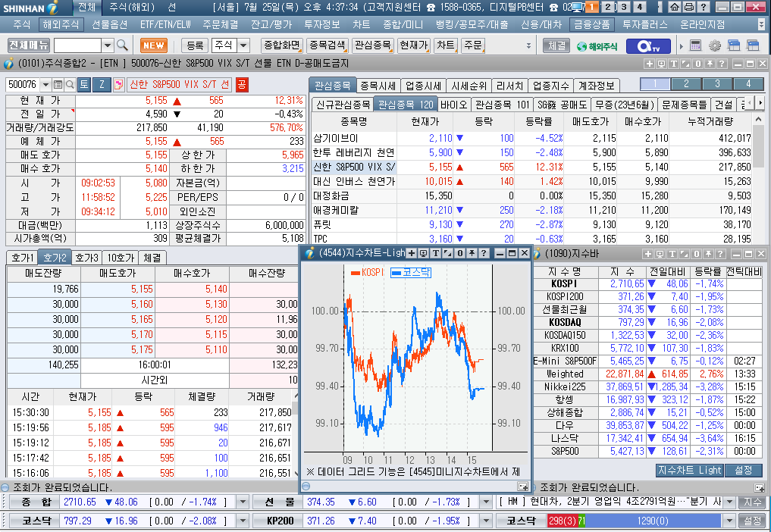Click cascade windows icon in top toolbar

tap(734, 45)
